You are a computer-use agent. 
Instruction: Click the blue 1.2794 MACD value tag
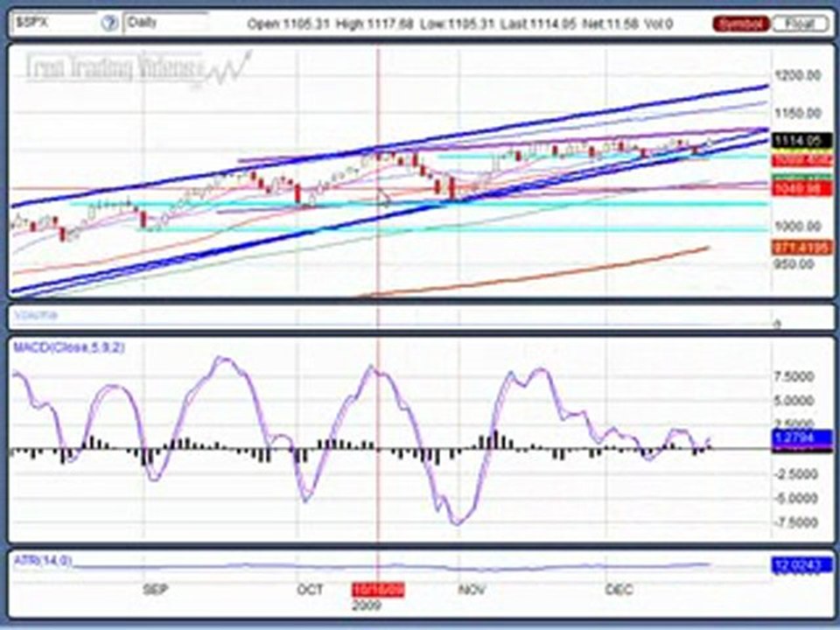(x=802, y=437)
